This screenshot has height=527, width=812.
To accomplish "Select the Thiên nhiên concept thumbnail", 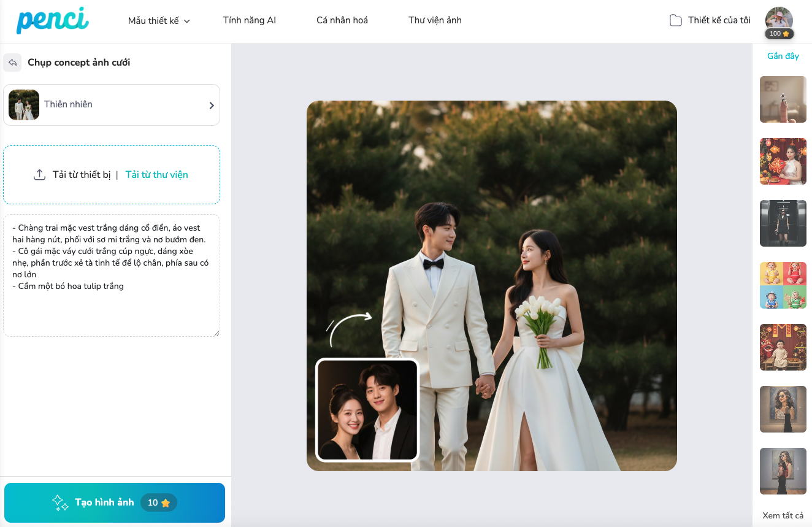I will pos(24,105).
